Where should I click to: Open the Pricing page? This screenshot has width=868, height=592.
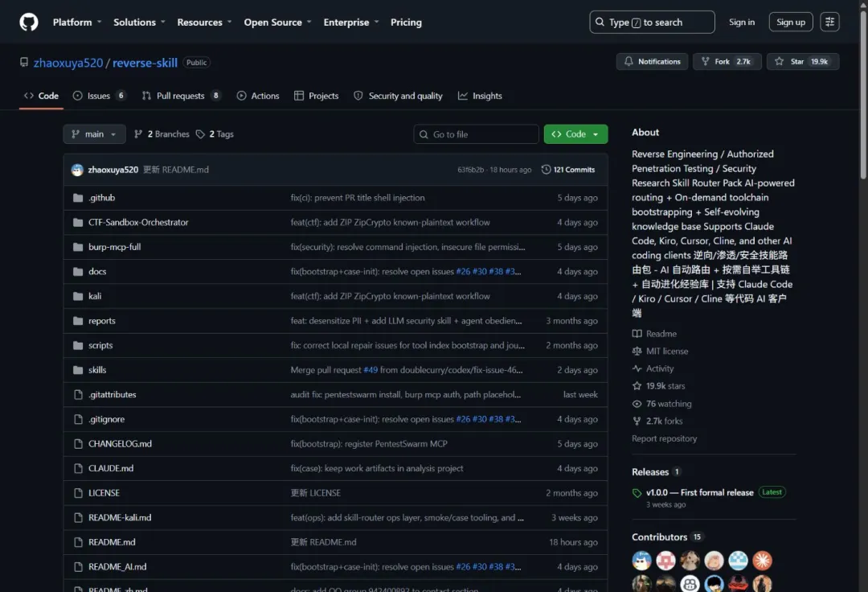tap(406, 23)
